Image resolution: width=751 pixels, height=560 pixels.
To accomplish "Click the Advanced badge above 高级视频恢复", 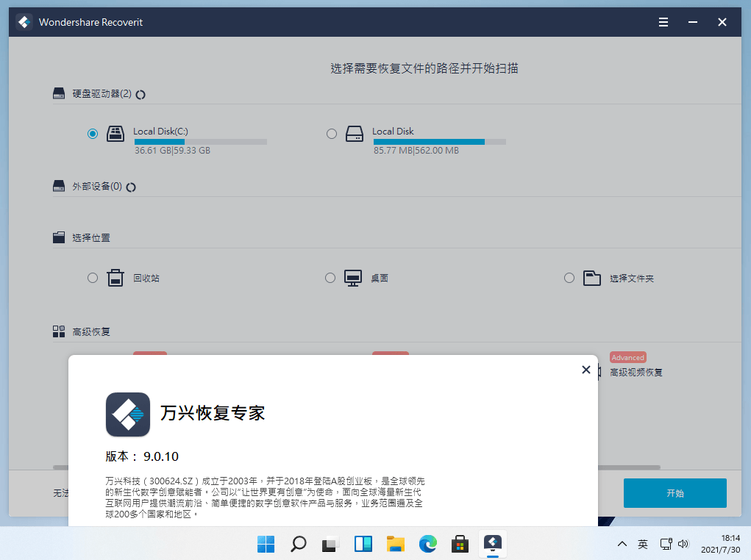I will click(x=628, y=358).
